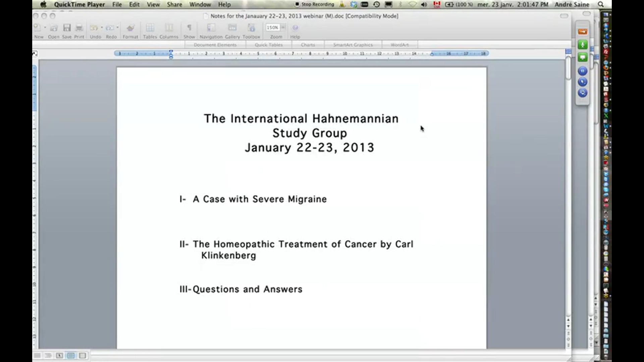
Task: Click Stop Recording in the menu bar
Action: click(314, 4)
